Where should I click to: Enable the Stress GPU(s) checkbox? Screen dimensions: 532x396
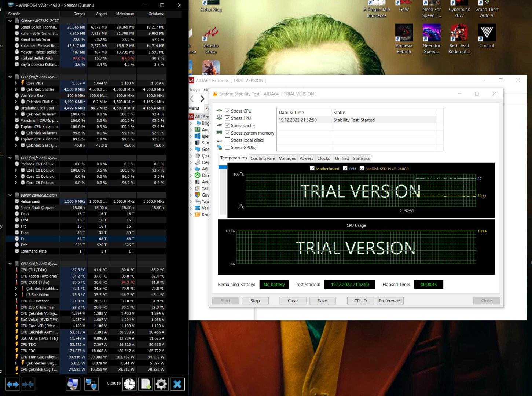coord(227,147)
